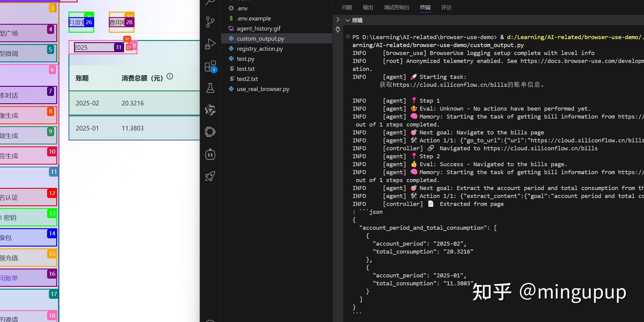Open the bills URL in the Navigated to line
Viewport: 644px width, 322px height.
(540, 148)
